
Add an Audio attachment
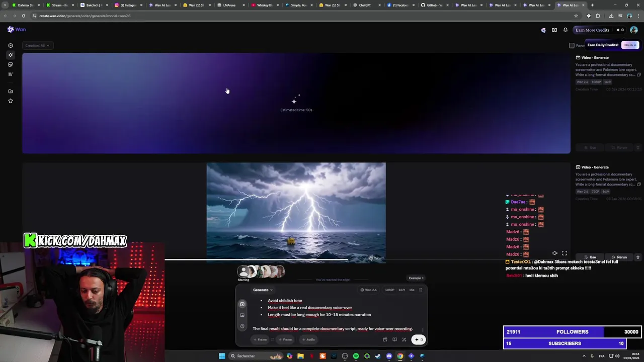(308, 339)
